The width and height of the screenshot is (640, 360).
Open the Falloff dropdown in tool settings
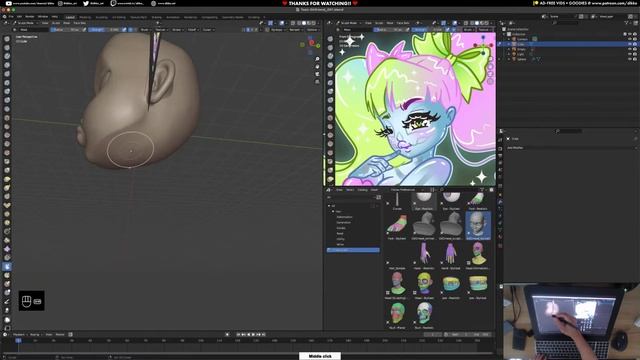tap(192, 30)
